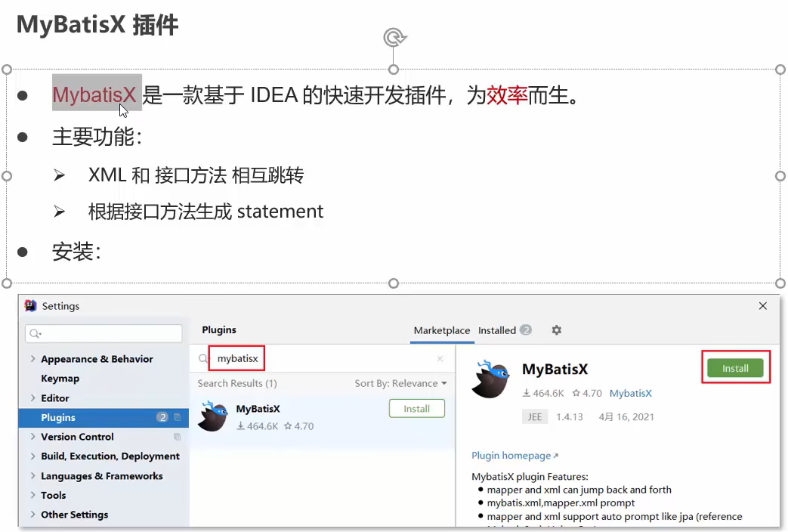The width and height of the screenshot is (788, 532).
Task: Click the Plugins heading in the Settings panel
Action: 219,330
